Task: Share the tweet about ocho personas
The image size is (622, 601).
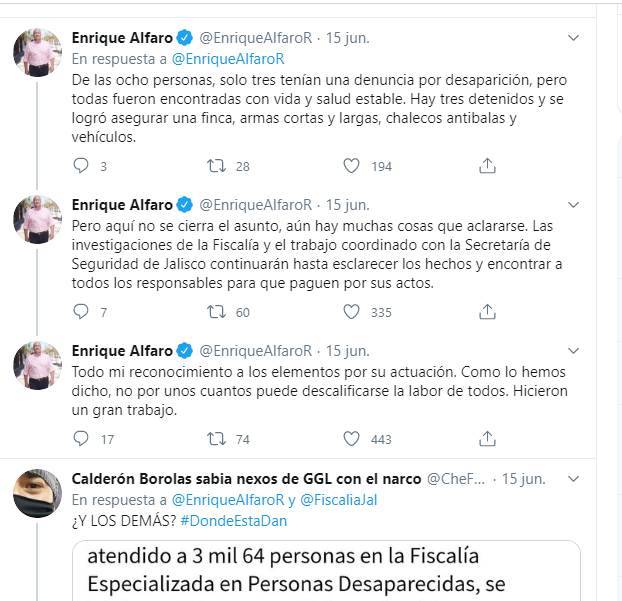Action: (x=487, y=165)
